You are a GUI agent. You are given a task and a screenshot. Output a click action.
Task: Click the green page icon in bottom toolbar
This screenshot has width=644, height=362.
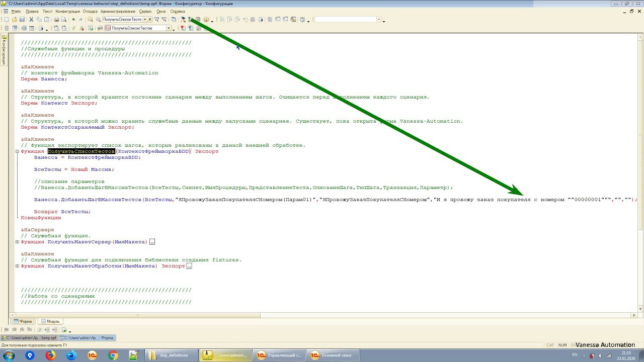point(64,330)
